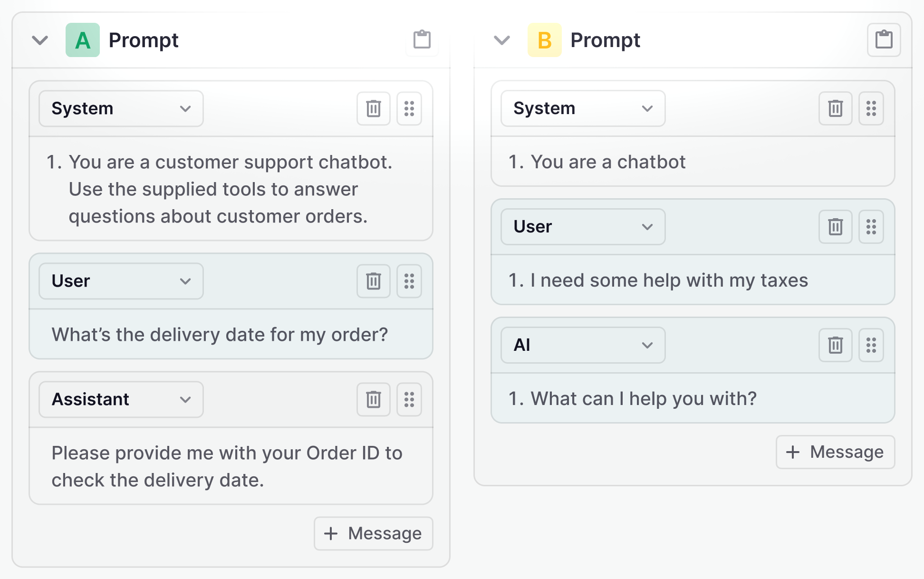
Task: Delete the System message in Prompt B
Action: pos(836,109)
